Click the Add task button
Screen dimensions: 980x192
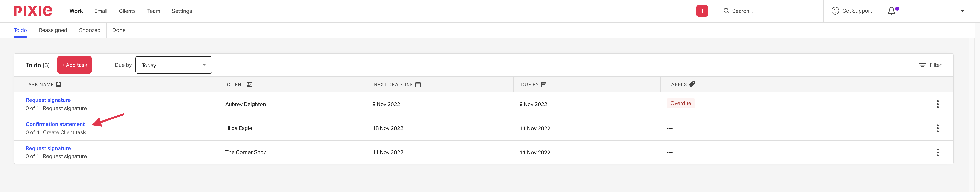[75, 65]
